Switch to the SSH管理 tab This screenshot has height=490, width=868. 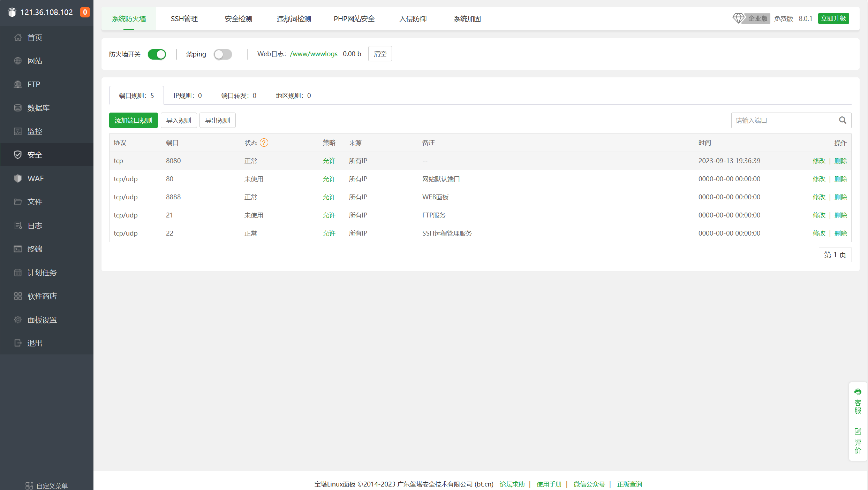pyautogui.click(x=184, y=19)
